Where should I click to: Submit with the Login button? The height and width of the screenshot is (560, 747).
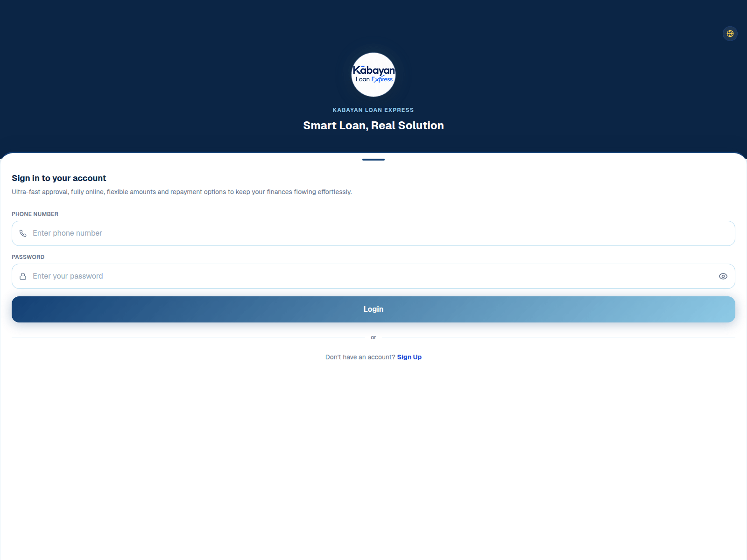[373, 309]
